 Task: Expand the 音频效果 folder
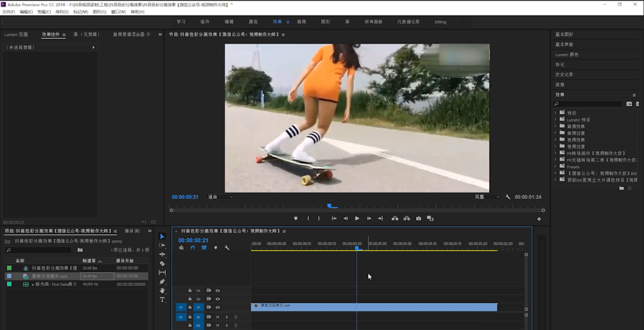click(x=555, y=126)
